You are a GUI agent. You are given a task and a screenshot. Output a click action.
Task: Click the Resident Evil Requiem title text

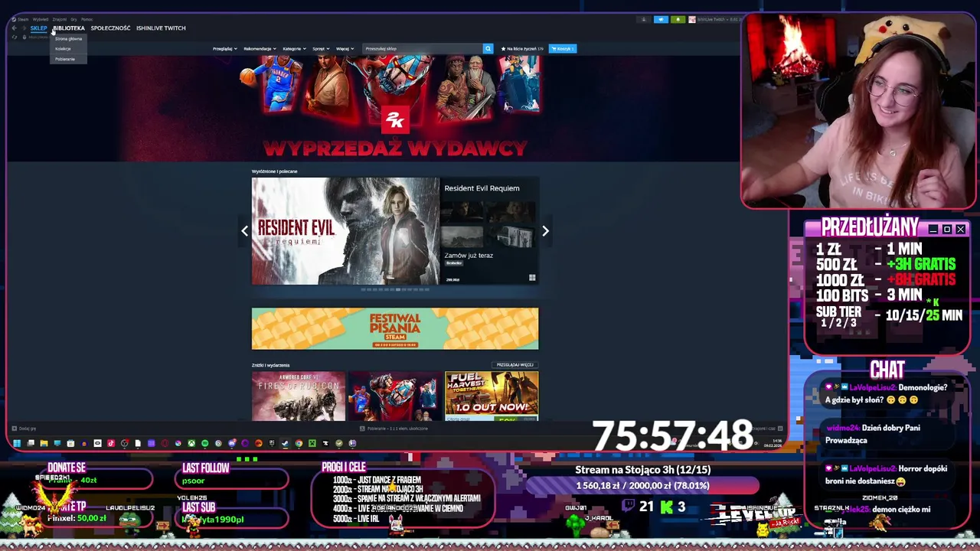pos(482,188)
